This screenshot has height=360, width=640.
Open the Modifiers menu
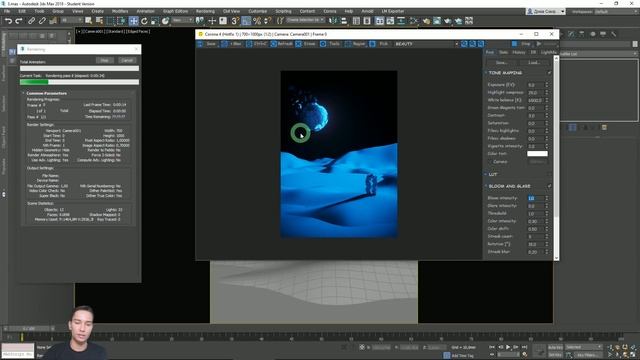(120, 11)
